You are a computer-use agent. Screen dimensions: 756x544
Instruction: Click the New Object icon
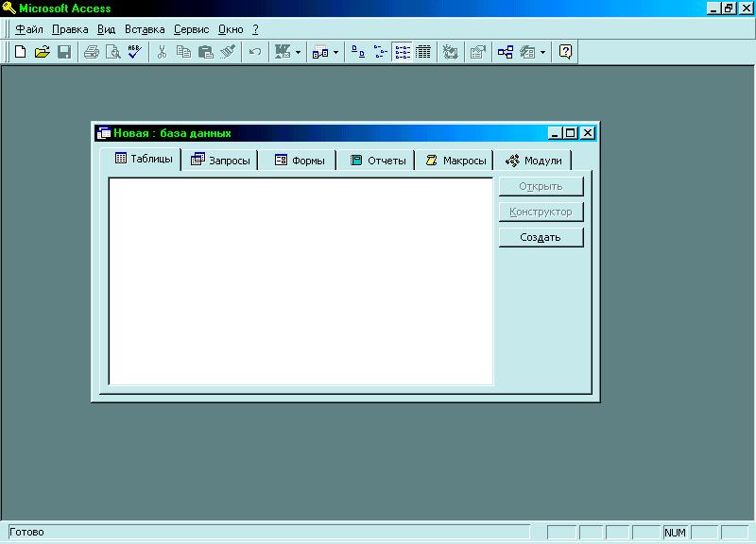(528, 52)
